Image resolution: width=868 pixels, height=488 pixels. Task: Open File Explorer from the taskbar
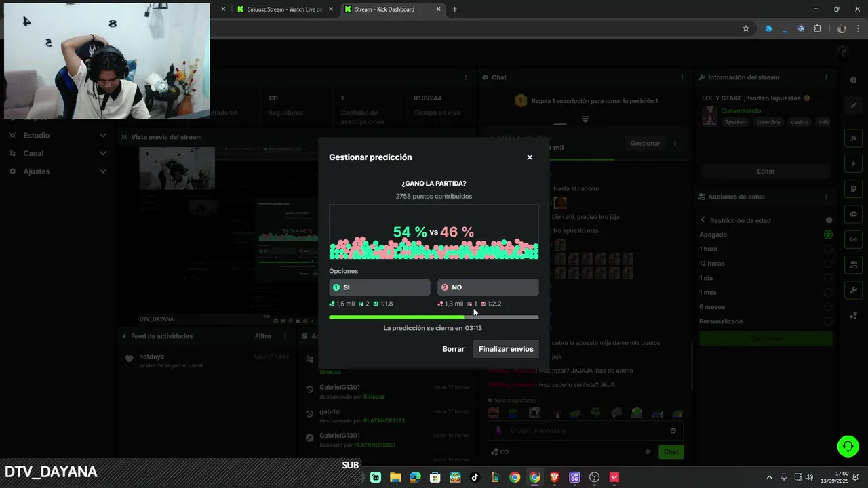click(395, 477)
